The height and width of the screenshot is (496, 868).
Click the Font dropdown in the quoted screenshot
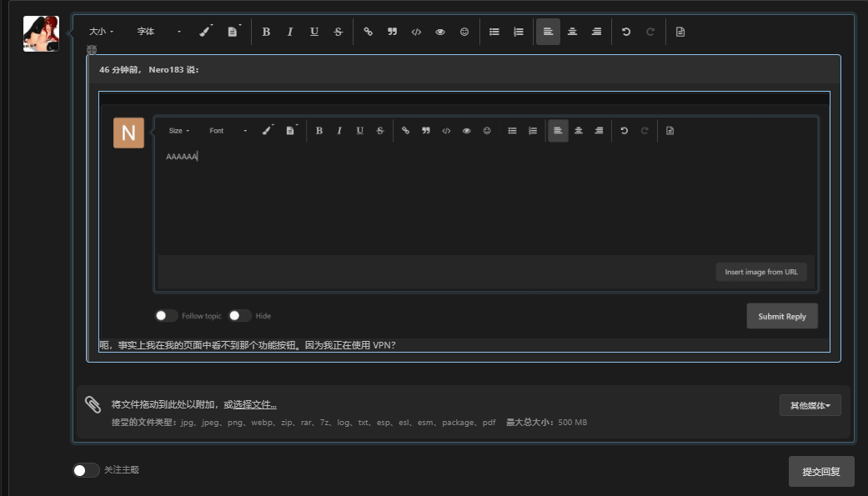pos(228,131)
